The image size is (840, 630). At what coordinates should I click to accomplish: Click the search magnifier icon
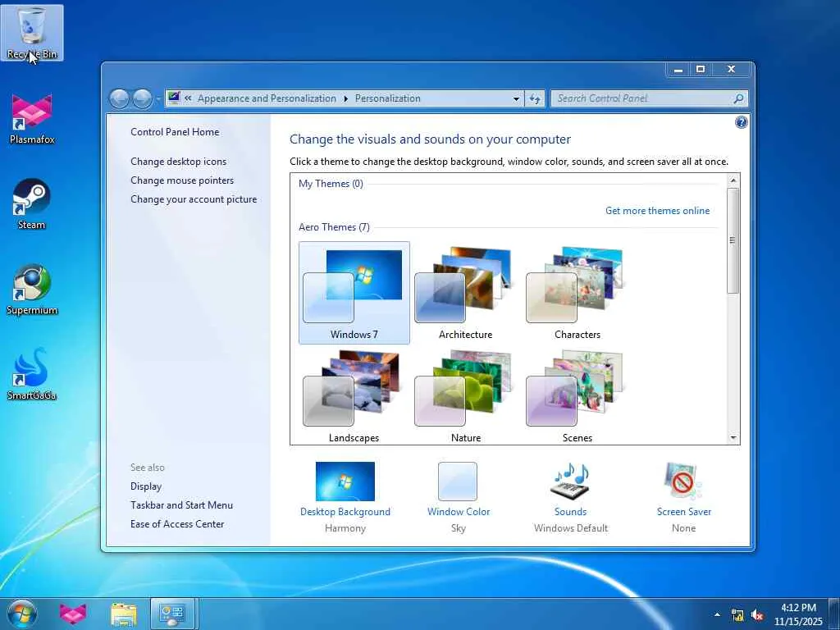[x=738, y=98]
